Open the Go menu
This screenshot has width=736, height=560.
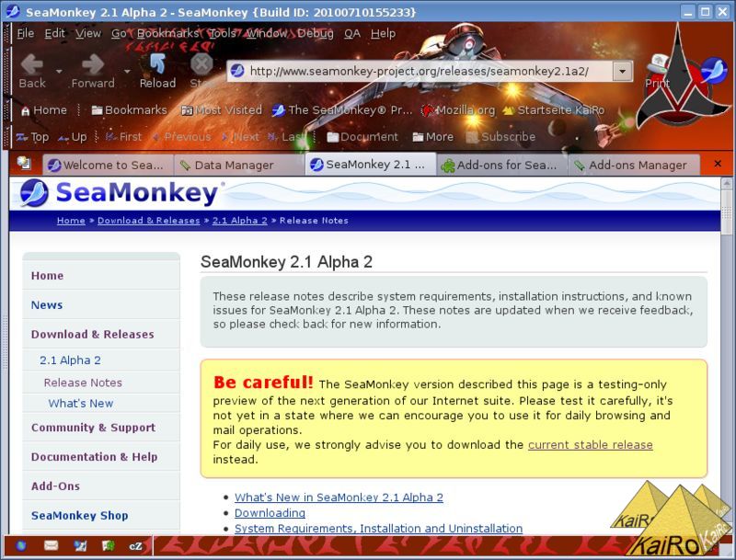pyautogui.click(x=119, y=33)
